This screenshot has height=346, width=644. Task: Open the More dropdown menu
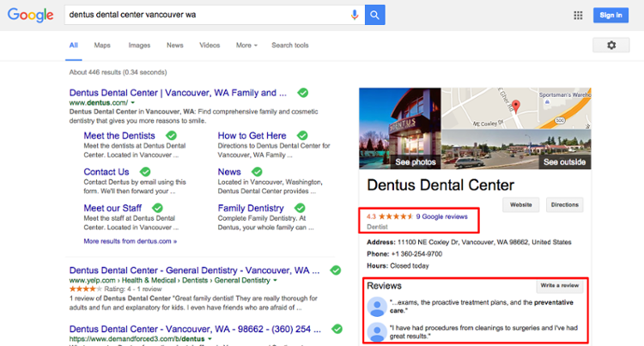246,46
